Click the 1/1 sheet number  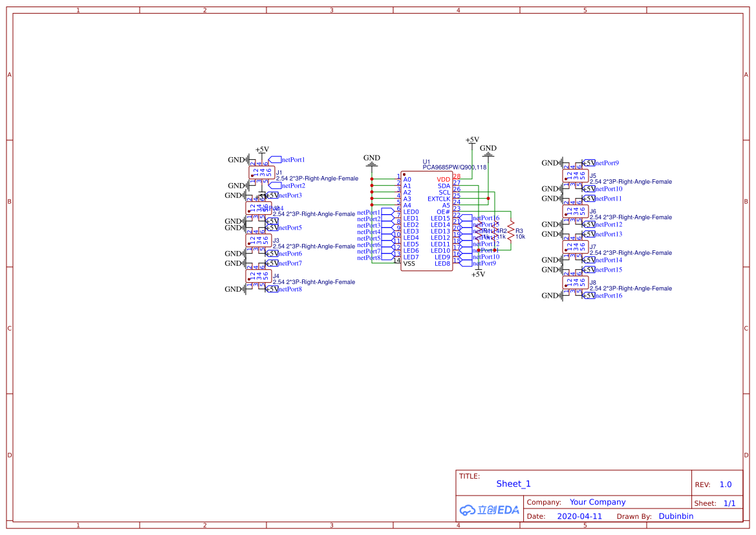click(729, 504)
